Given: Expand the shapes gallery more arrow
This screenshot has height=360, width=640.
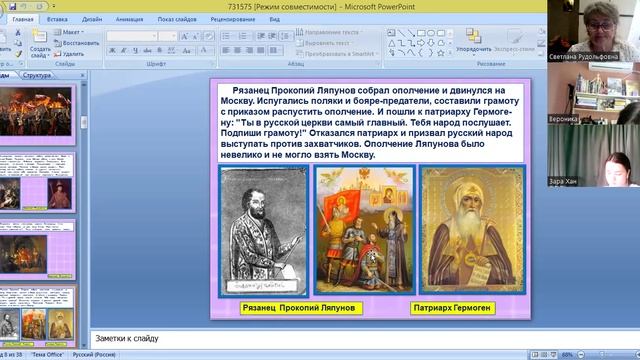Looking at the screenshot, I should pyautogui.click(x=451, y=53).
